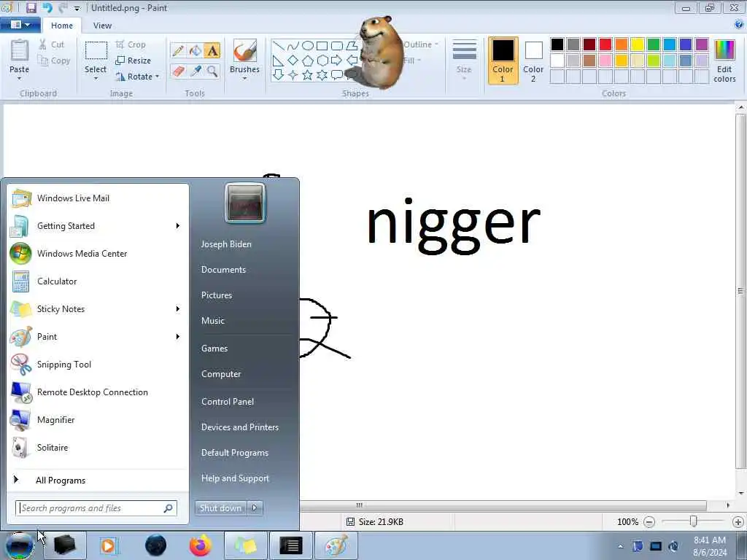Open Default Programs link
Image resolution: width=747 pixels, height=560 pixels.
point(234,453)
